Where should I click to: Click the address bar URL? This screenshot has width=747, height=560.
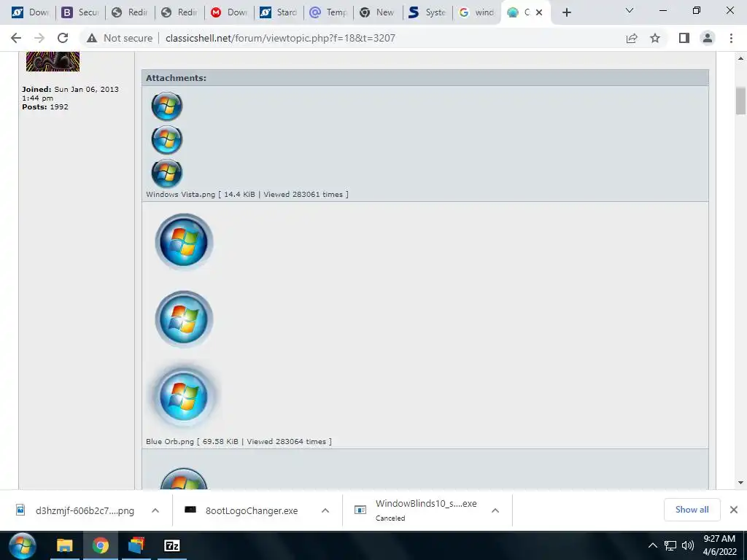pyautogui.click(x=280, y=38)
